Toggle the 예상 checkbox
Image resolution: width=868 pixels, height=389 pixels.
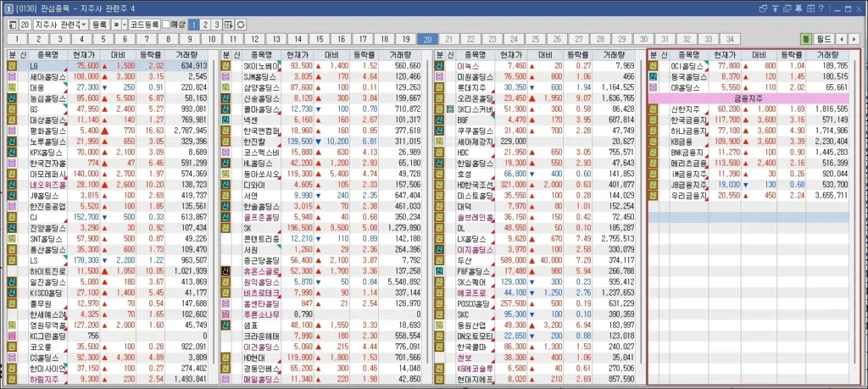pyautogui.click(x=167, y=24)
